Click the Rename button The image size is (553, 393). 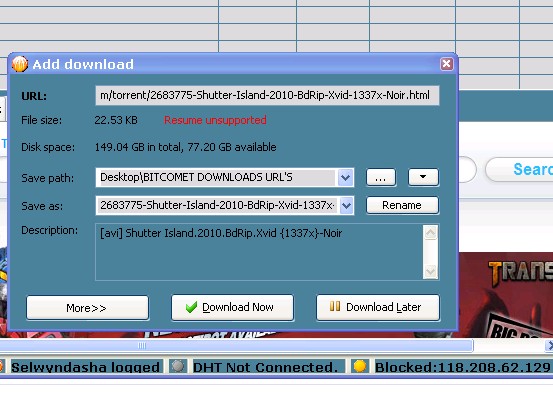(402, 205)
